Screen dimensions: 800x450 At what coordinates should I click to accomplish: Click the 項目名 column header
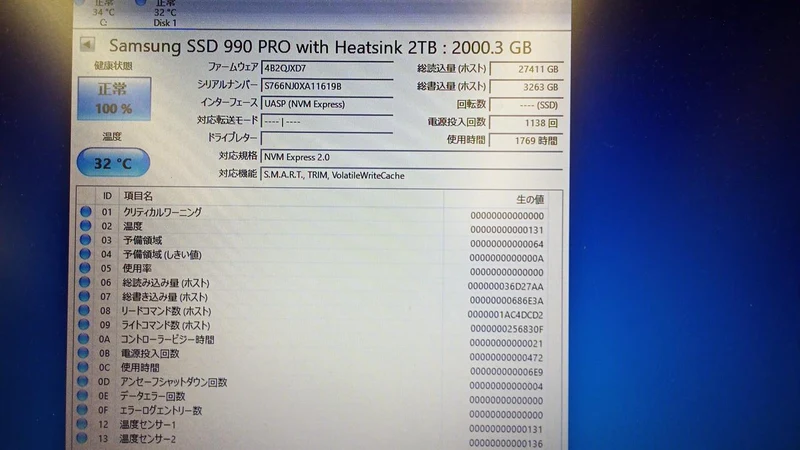(x=138, y=196)
